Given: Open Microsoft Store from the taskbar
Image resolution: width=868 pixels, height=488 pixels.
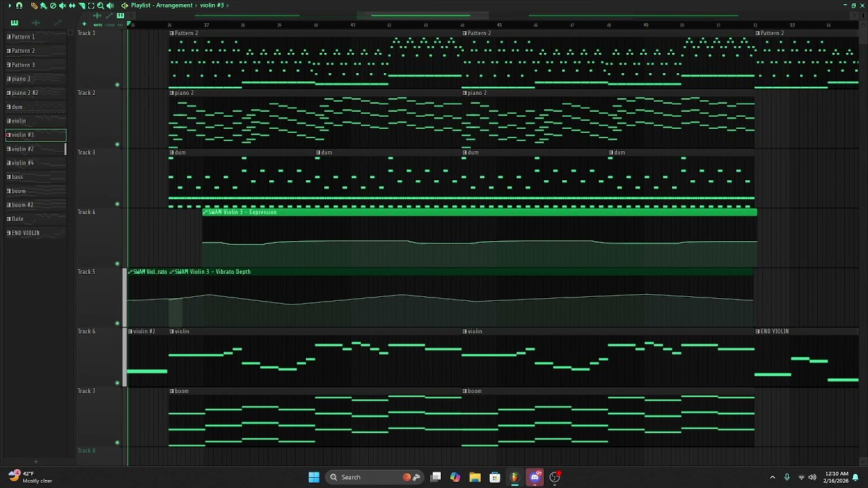Looking at the screenshot, I should pos(495,477).
